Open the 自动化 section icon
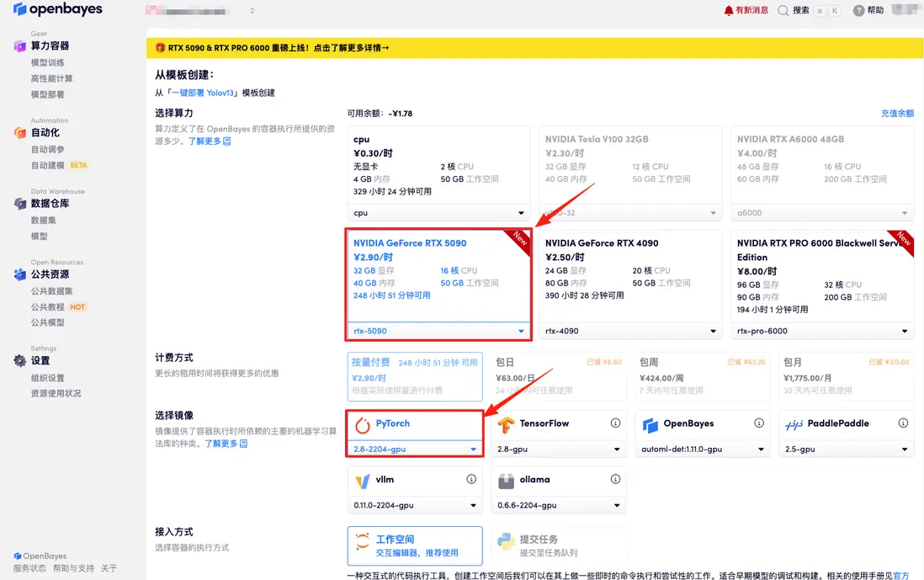This screenshot has width=924, height=580. click(19, 133)
